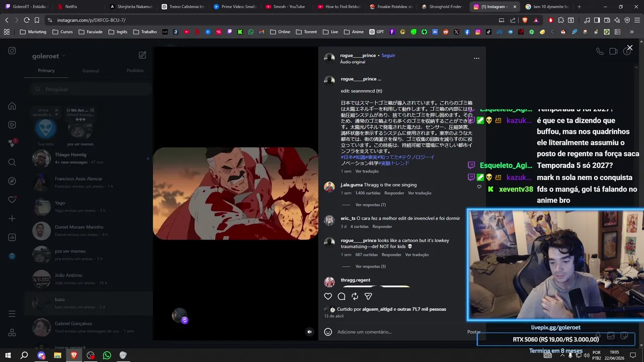
Task: Open Reels icon in Instagram sidebar
Action: click(x=12, y=125)
